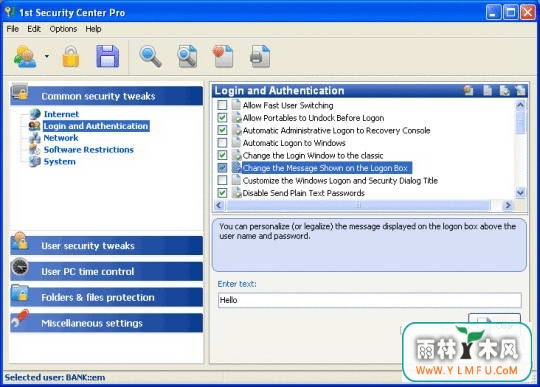Click first icon in Login and Authentication header

[469, 91]
